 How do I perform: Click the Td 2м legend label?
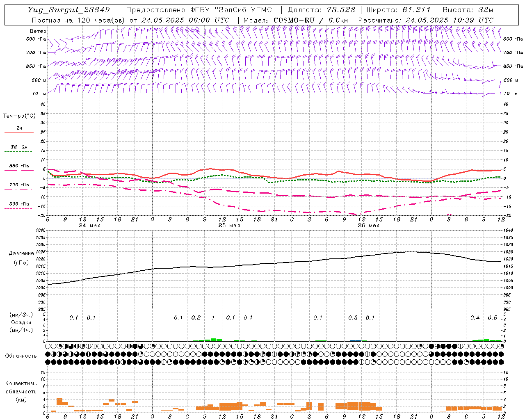(19, 147)
